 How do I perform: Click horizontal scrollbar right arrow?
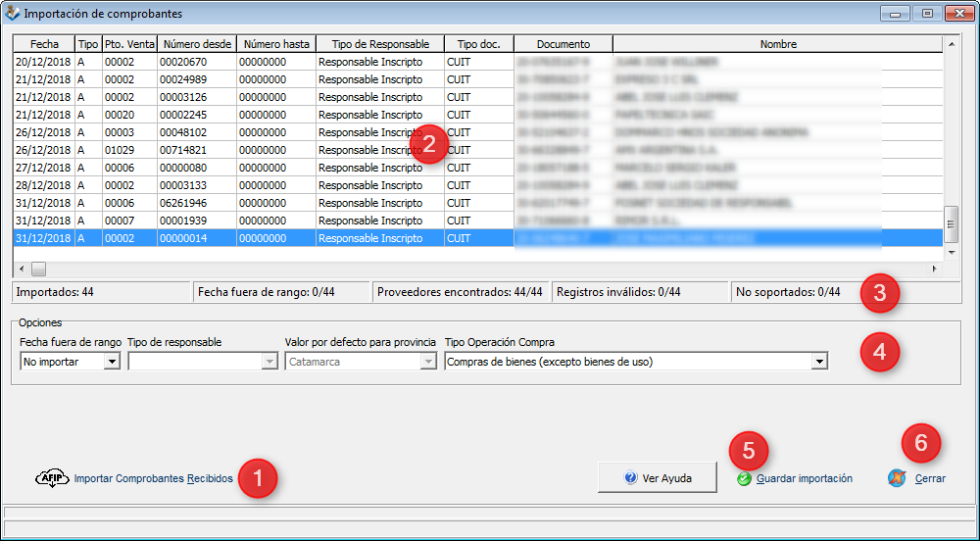click(935, 268)
